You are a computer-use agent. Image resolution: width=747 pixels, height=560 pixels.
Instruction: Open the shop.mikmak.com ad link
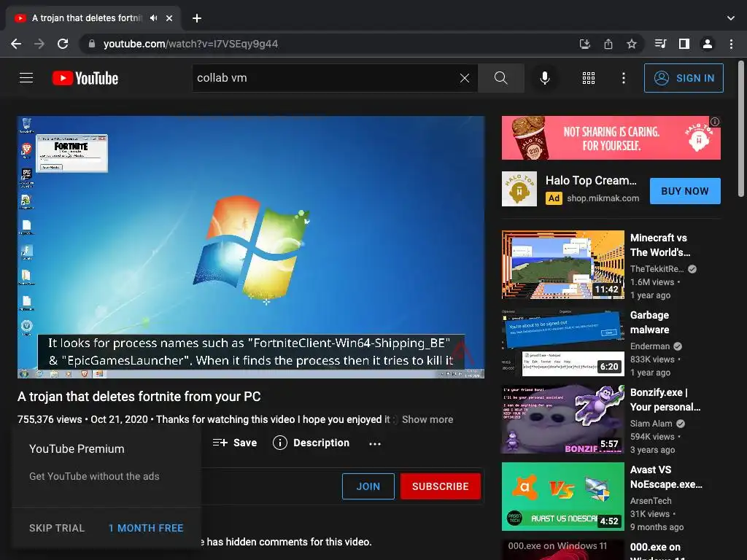(603, 198)
